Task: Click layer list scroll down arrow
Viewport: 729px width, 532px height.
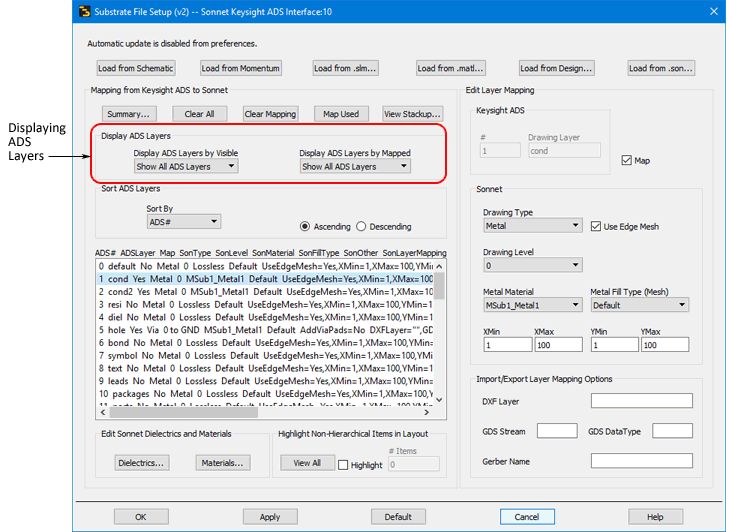Action: 439,399
